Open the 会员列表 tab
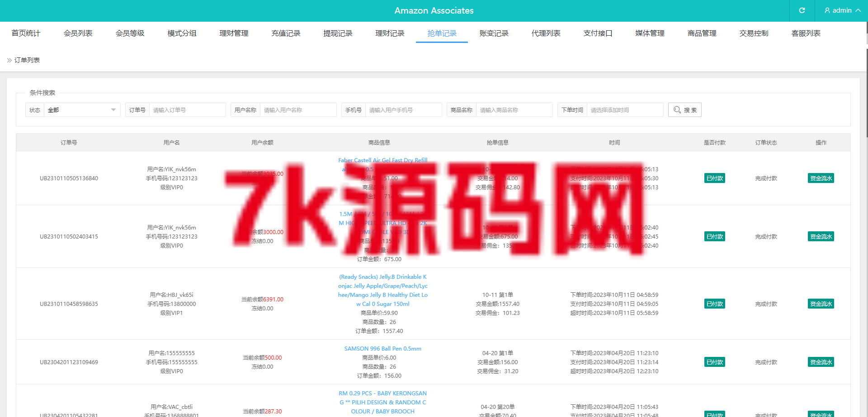This screenshot has width=868, height=417. click(78, 33)
